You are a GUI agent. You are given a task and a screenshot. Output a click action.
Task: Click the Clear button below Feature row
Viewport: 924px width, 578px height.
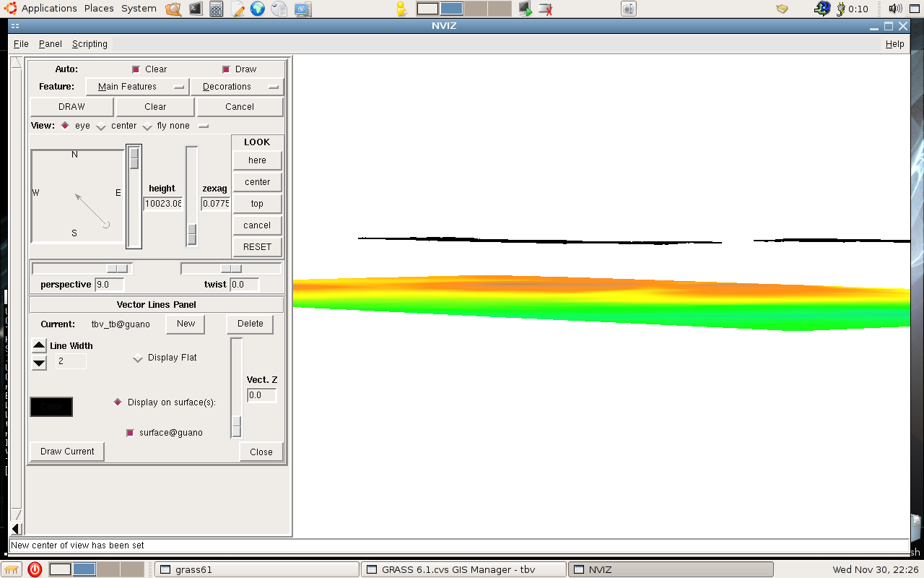[x=155, y=107]
